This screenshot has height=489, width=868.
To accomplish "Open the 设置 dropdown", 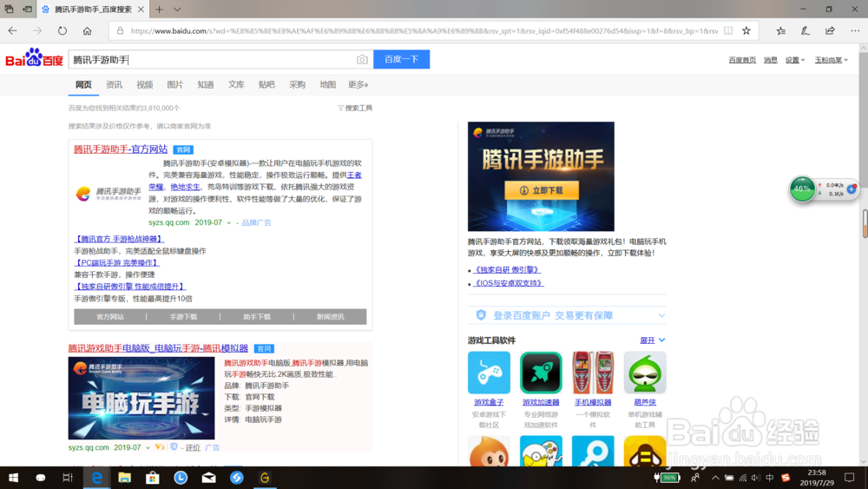I will [795, 60].
